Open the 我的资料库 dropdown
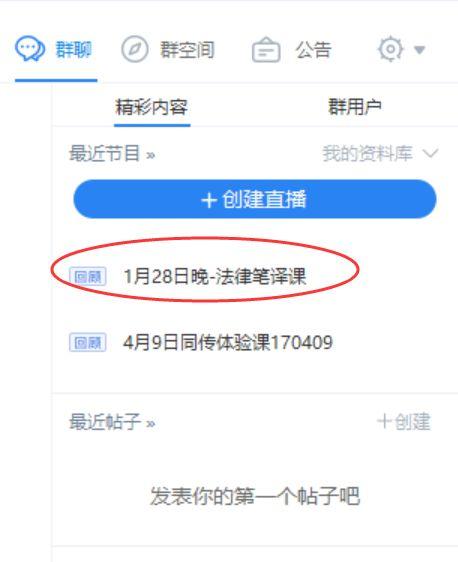The image size is (458, 562). 380,154
